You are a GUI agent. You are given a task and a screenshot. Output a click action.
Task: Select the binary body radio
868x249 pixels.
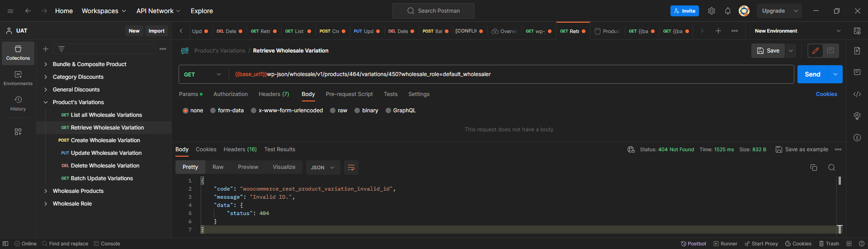point(357,110)
